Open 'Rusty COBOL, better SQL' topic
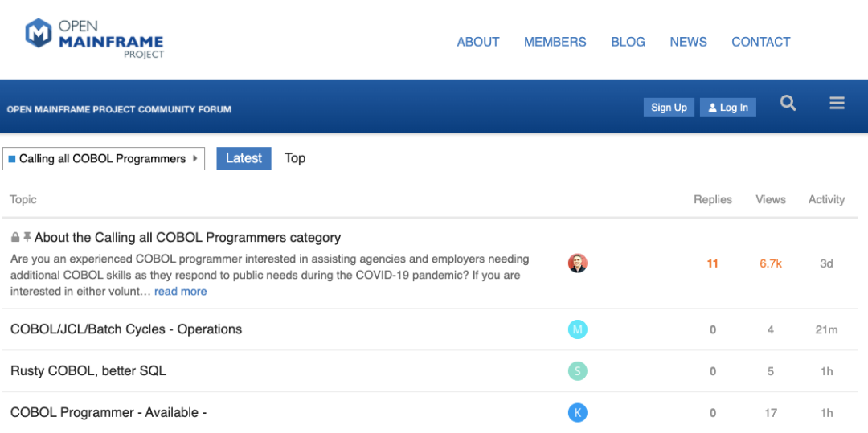Viewport: 868px width, 433px height. point(88,371)
